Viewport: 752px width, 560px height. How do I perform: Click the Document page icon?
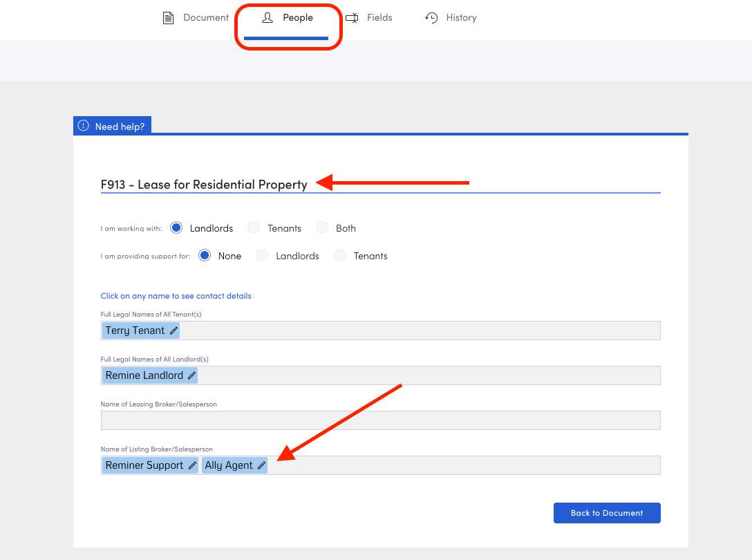tap(169, 18)
